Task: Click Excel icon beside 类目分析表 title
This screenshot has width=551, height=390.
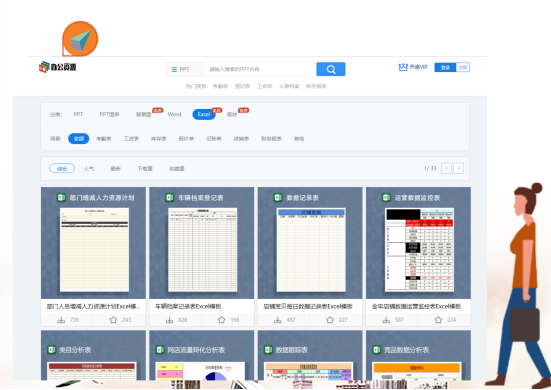Action: pyautogui.click(x=52, y=350)
